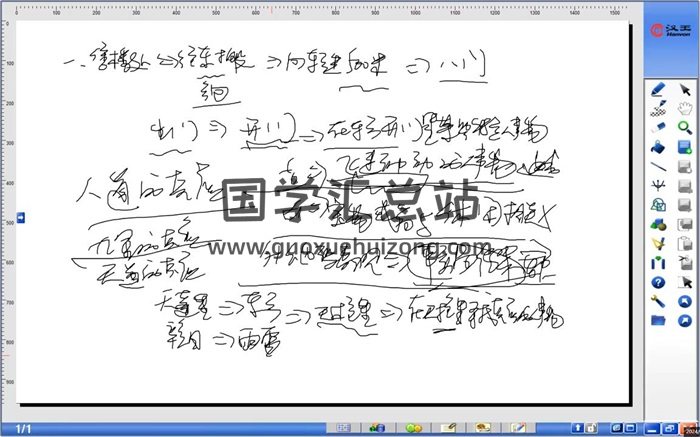Choose the arrow selection pointer tool

click(685, 89)
